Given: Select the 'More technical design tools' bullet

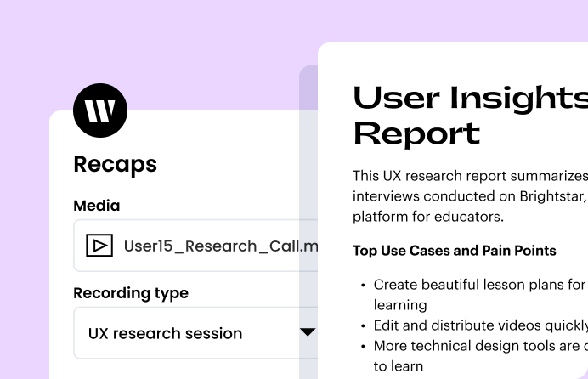Looking at the screenshot, I should (474, 356).
